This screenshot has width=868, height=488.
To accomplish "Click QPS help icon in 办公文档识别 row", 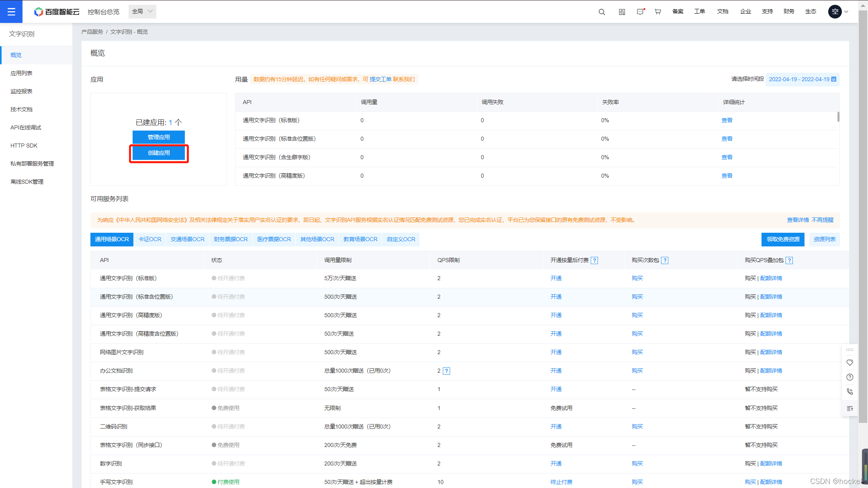I will [x=446, y=371].
